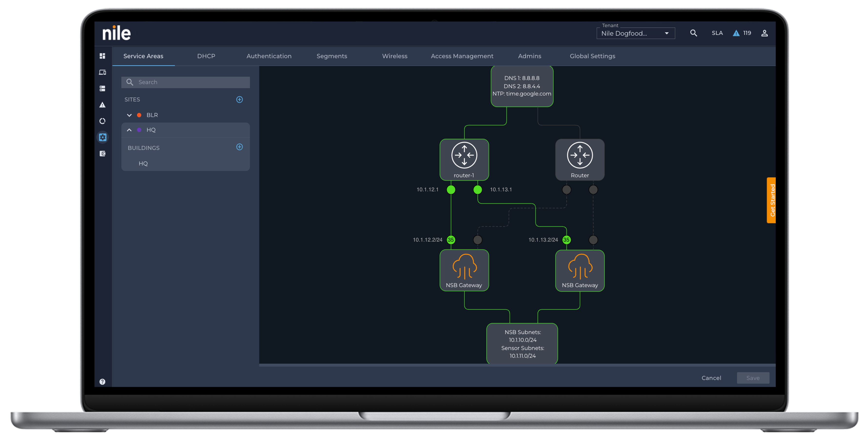
Task: Switch to the Authentication tab
Action: tap(269, 56)
